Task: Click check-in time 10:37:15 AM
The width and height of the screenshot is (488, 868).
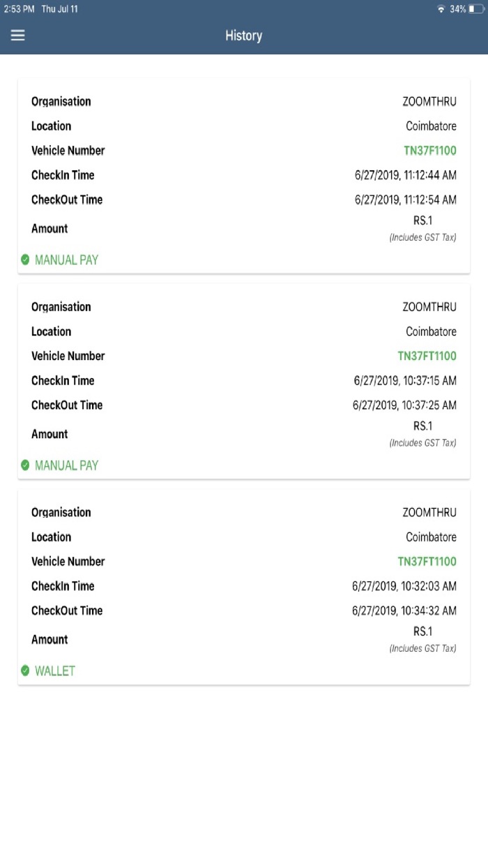Action: pos(404,380)
